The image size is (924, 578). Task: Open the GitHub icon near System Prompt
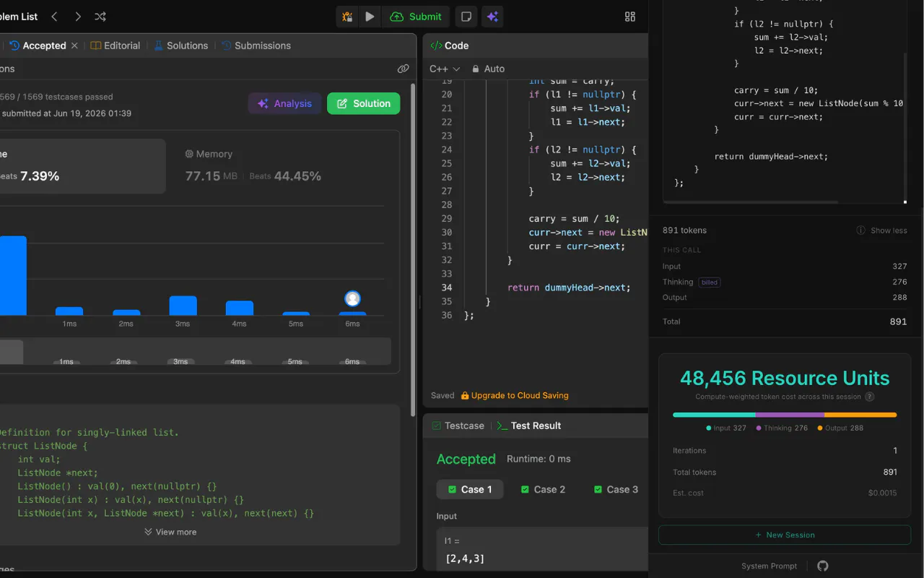[x=823, y=566]
